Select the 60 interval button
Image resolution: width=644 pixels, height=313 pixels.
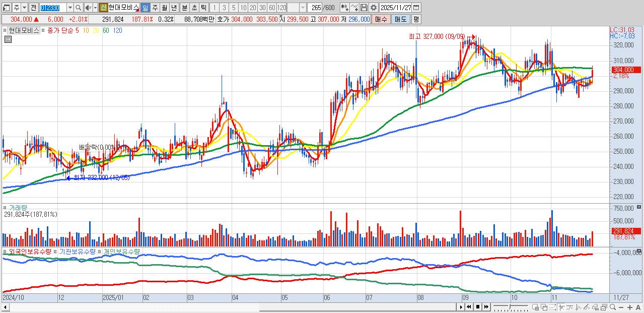272,8
